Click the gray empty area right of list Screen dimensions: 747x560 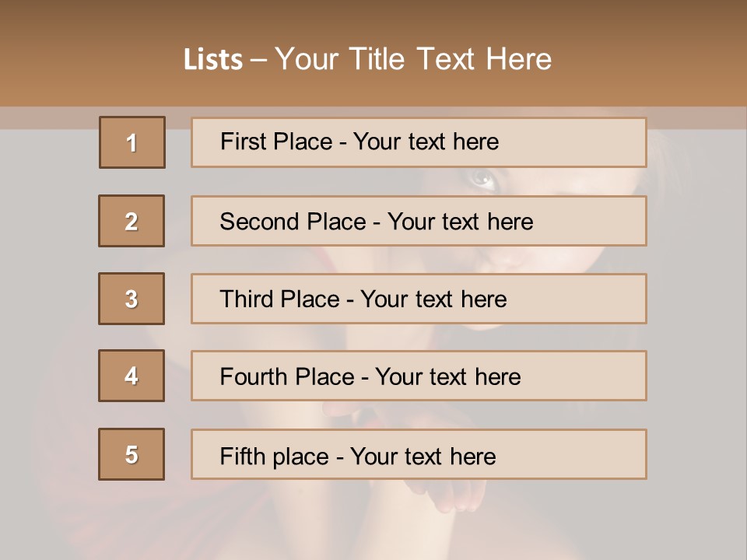pos(696,311)
